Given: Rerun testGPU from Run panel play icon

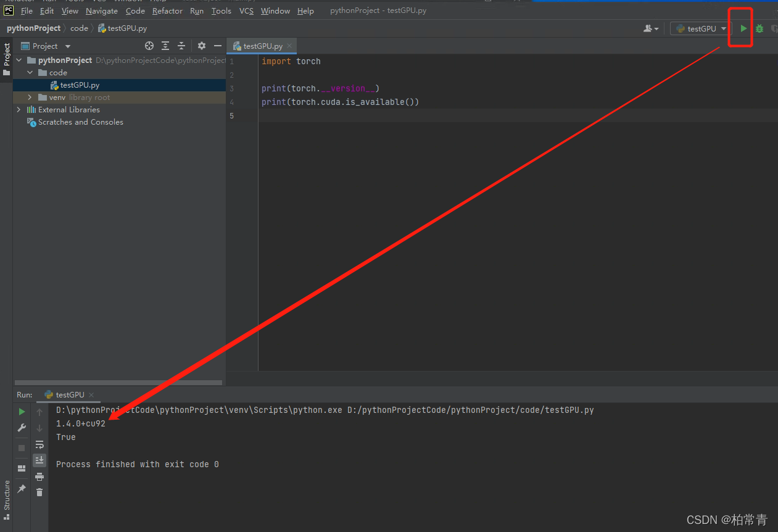Looking at the screenshot, I should 22,412.
